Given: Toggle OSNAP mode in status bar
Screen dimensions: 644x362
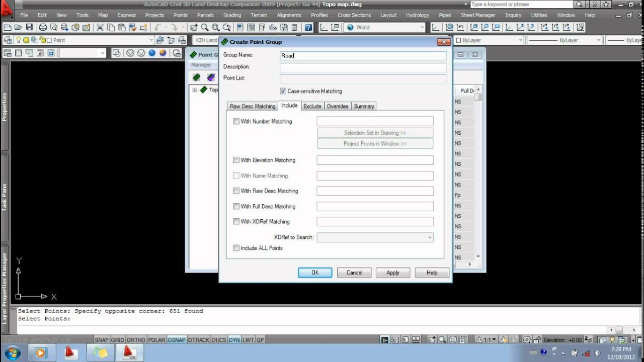Looking at the screenshot, I should pos(177,340).
